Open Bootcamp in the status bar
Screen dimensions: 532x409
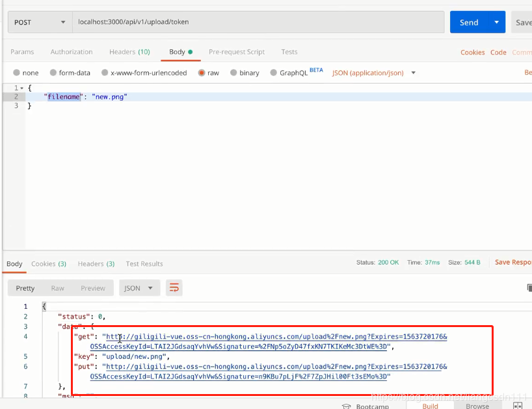coord(372,406)
